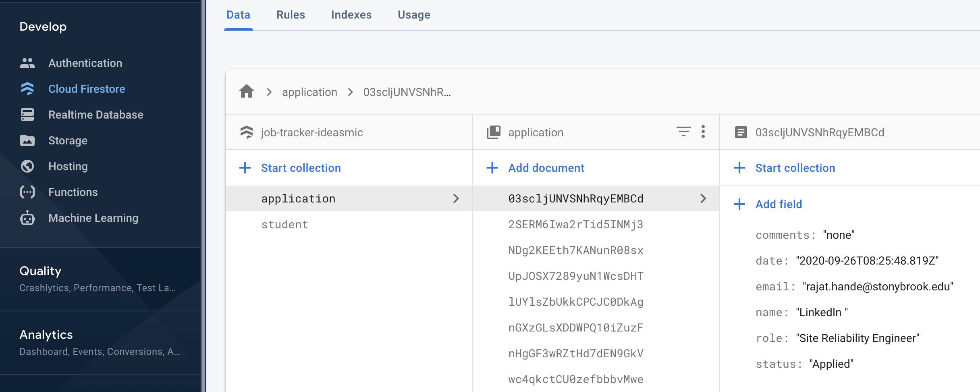Select document NDg2KEEth7KANunR08sx
The height and width of the screenshot is (392, 980).
(x=596, y=250)
